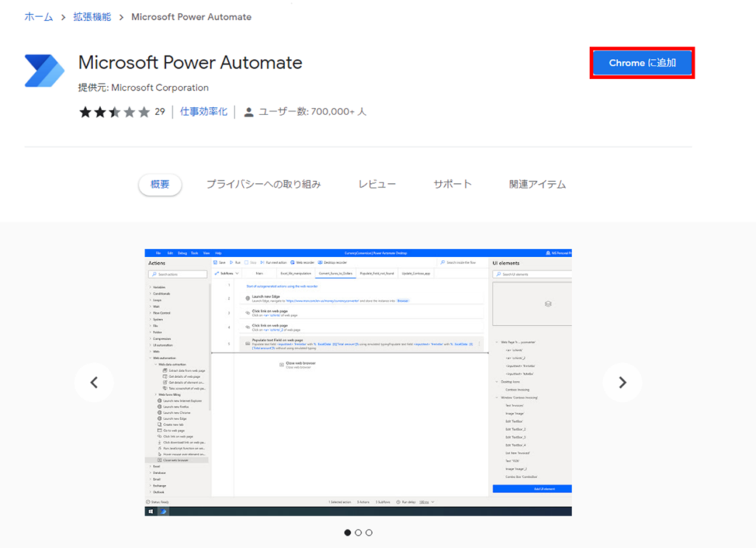Open the レビュー tab
Viewport: 756px width, 548px height.
click(x=377, y=185)
